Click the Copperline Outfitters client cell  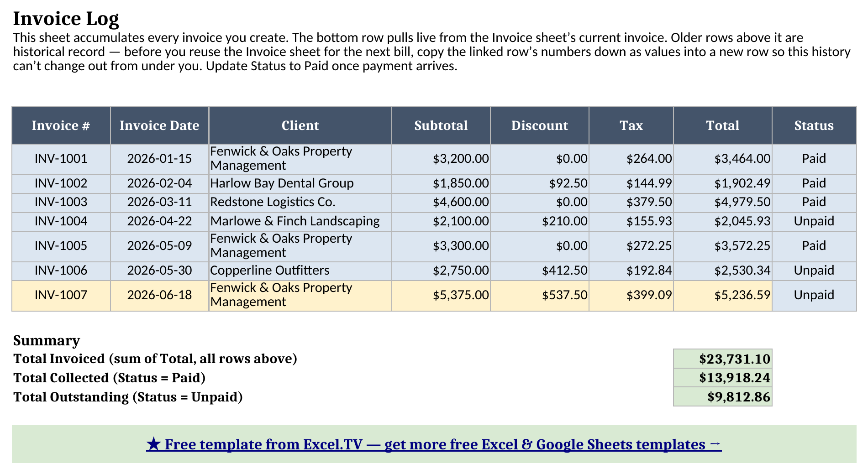[x=300, y=271]
